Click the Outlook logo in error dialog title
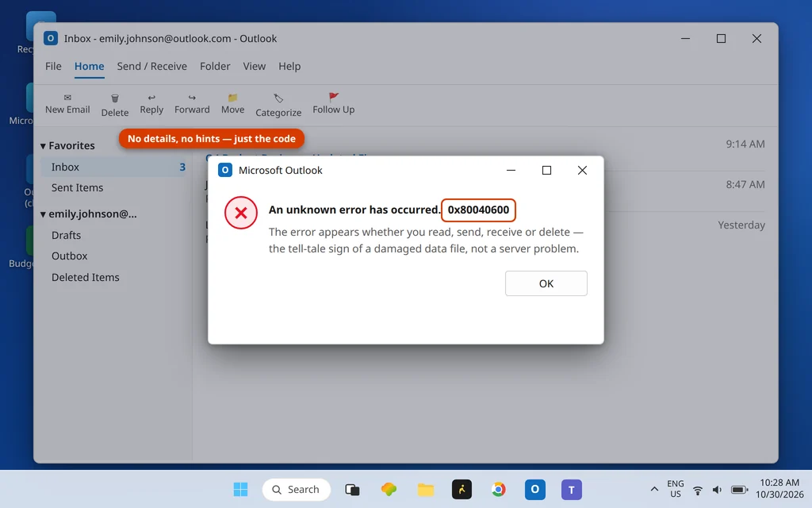This screenshot has height=508, width=812. coord(224,170)
